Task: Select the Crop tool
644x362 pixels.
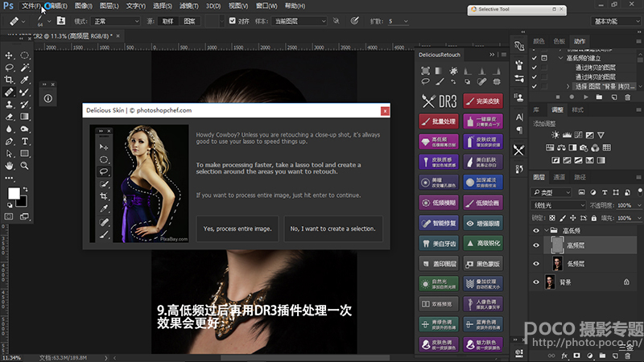Action: (x=9, y=80)
